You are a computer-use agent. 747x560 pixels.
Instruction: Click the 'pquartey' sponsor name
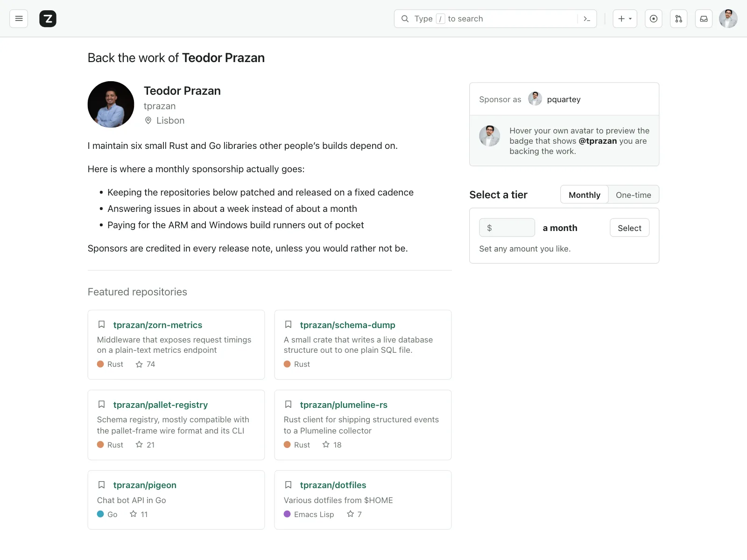[564, 99]
